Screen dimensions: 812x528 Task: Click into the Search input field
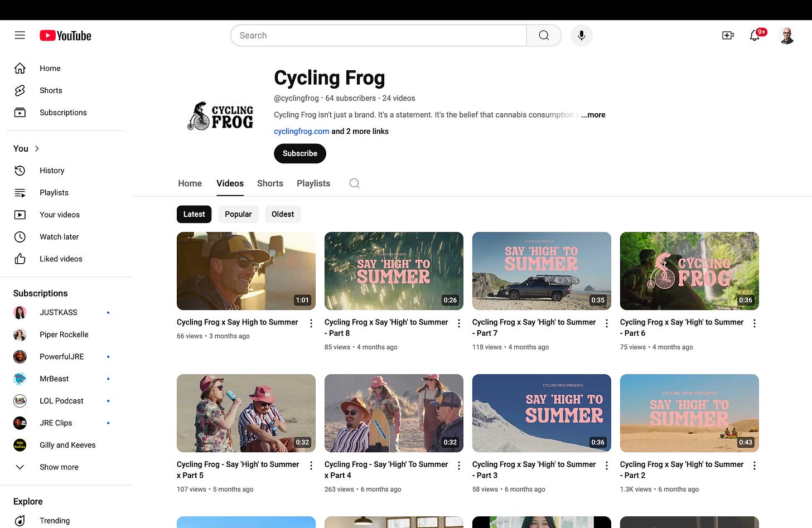click(379, 35)
